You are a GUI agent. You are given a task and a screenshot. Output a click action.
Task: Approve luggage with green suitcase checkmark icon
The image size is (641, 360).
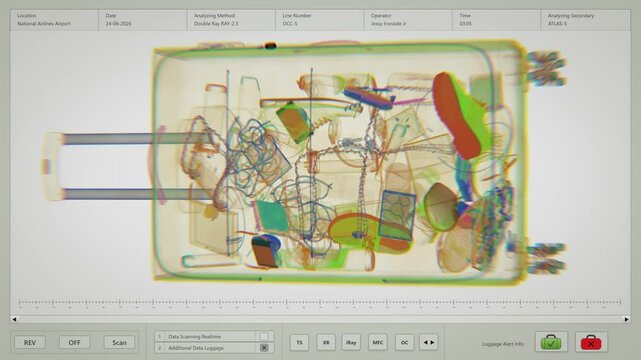tap(551, 342)
